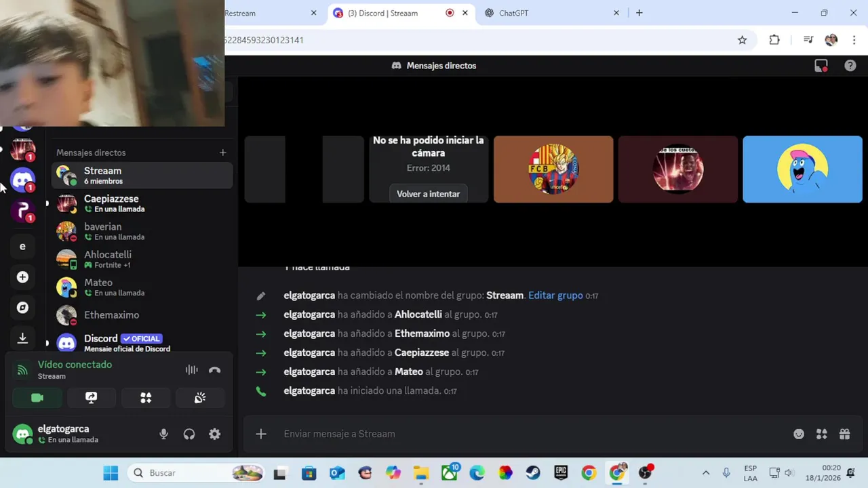Screen dimensions: 868x488
Task: Disconnect from the call with hang-up icon
Action: (215, 369)
